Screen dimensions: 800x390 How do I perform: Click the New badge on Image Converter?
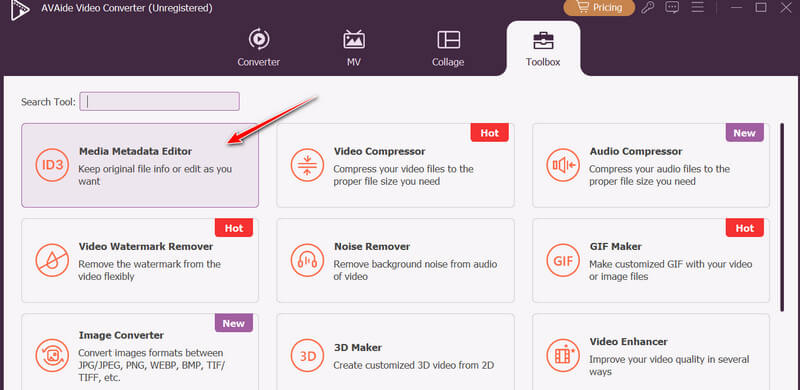point(234,323)
